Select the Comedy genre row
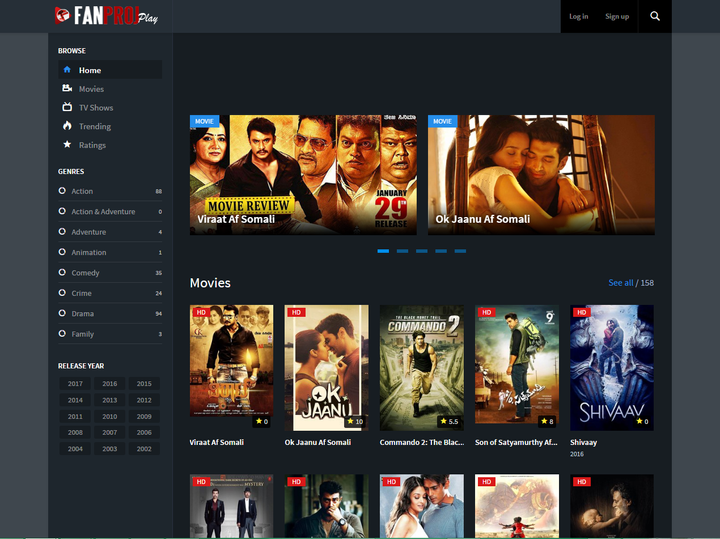The image size is (720, 539). click(x=110, y=273)
